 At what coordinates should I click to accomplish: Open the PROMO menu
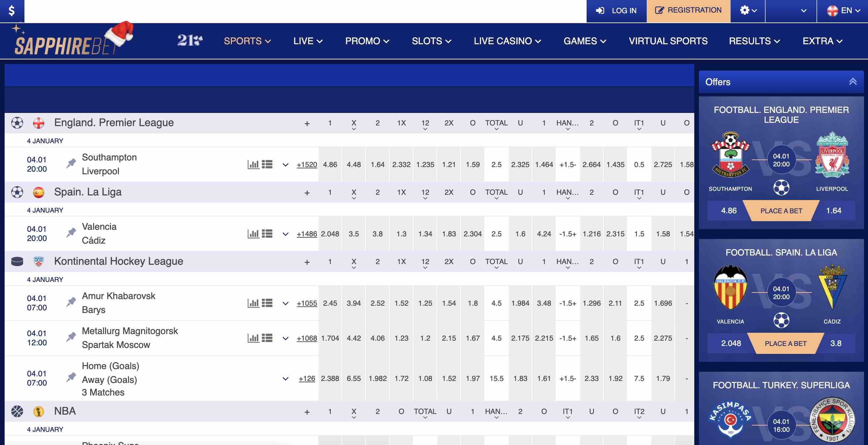[367, 41]
